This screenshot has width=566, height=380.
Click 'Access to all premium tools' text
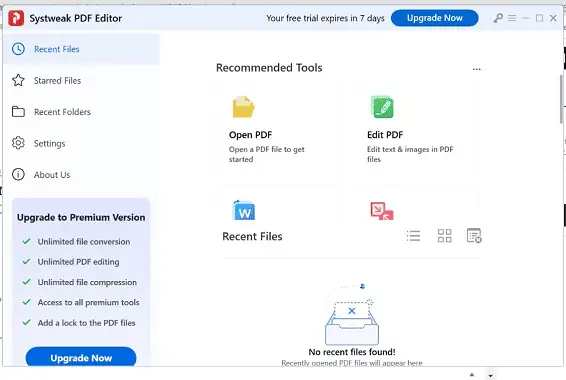(x=88, y=302)
